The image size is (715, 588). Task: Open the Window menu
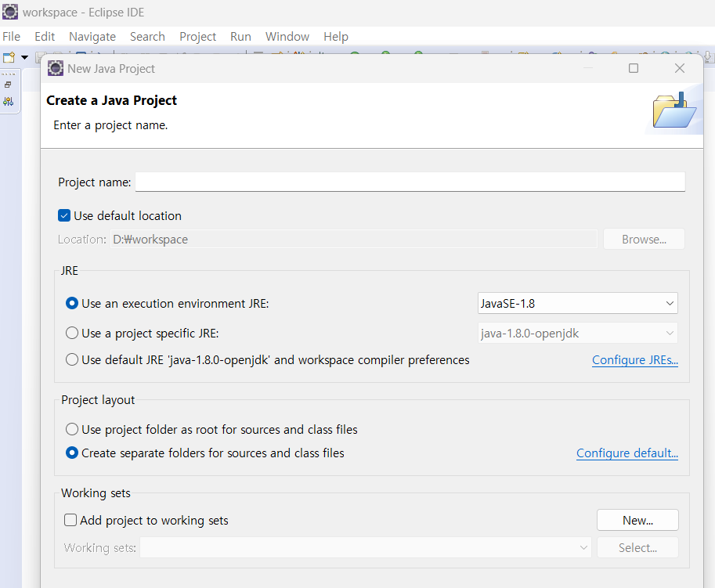coord(287,37)
